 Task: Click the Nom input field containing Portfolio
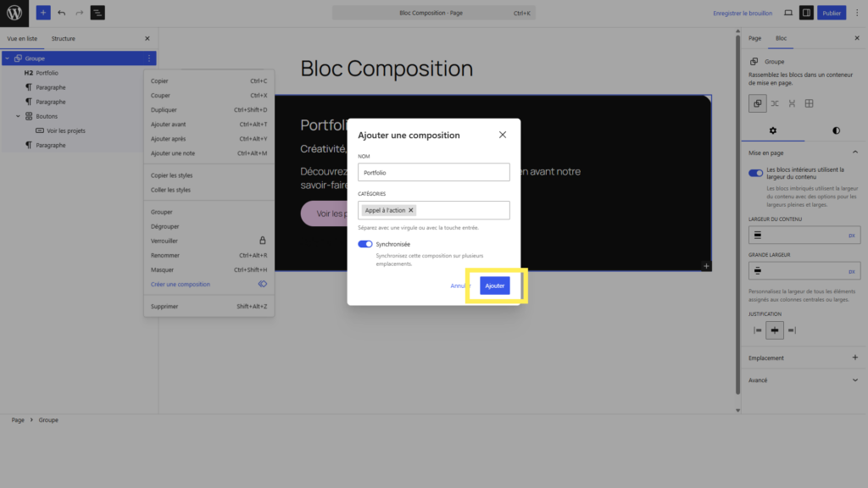click(433, 172)
